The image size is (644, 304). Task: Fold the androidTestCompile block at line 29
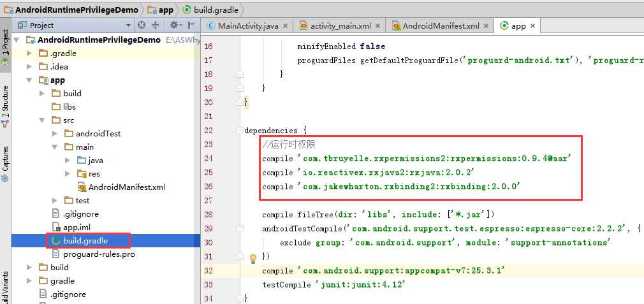point(240,229)
